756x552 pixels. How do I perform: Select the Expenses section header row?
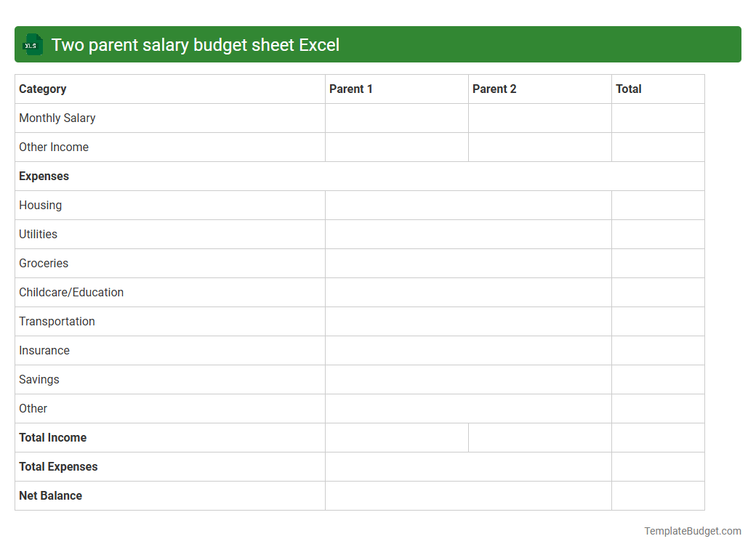click(44, 176)
